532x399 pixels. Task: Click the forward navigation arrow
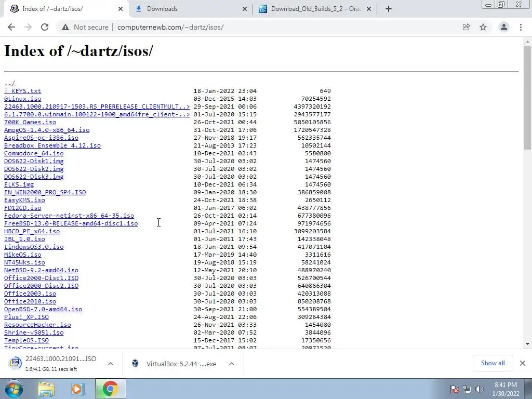[28, 27]
